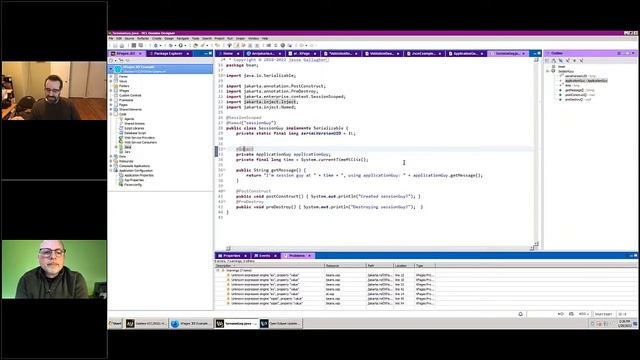Expand the Data tree node
Viewport: 640px width, 360px height.
111,156
